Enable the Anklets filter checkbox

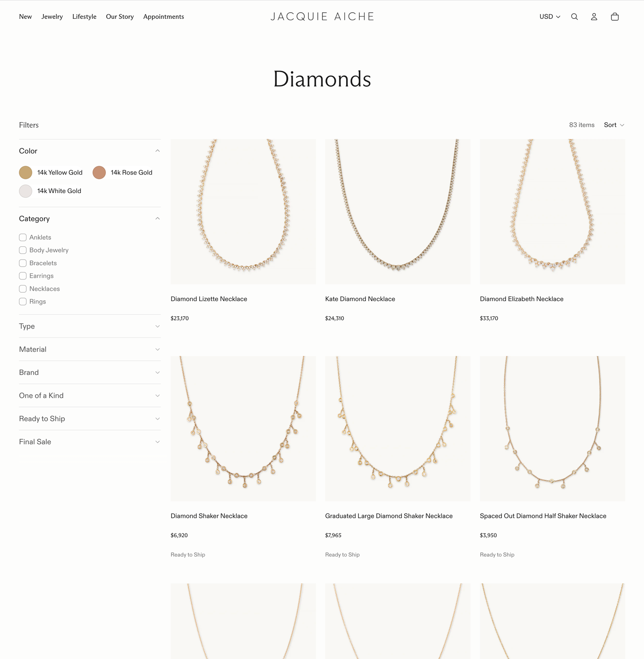coord(23,237)
